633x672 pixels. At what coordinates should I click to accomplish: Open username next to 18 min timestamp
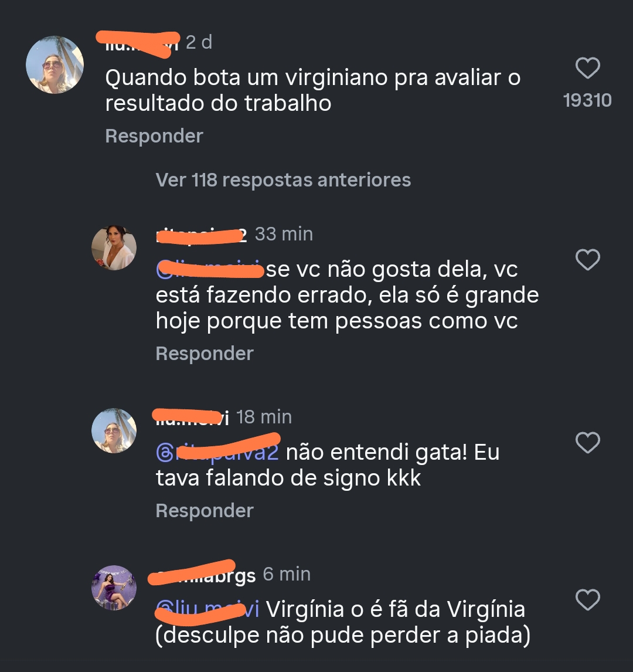click(x=192, y=418)
